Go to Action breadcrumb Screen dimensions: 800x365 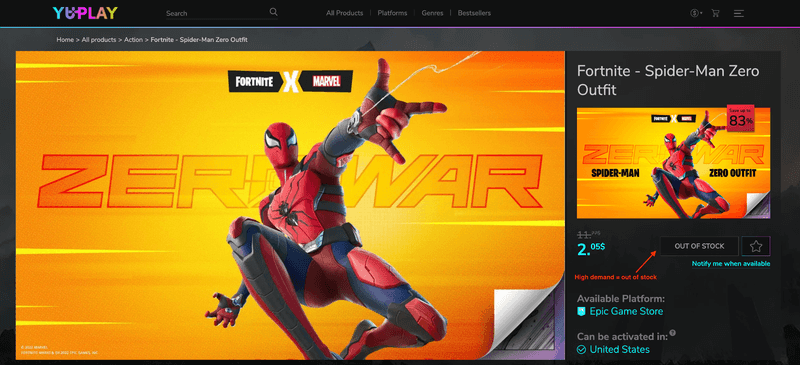[133, 39]
